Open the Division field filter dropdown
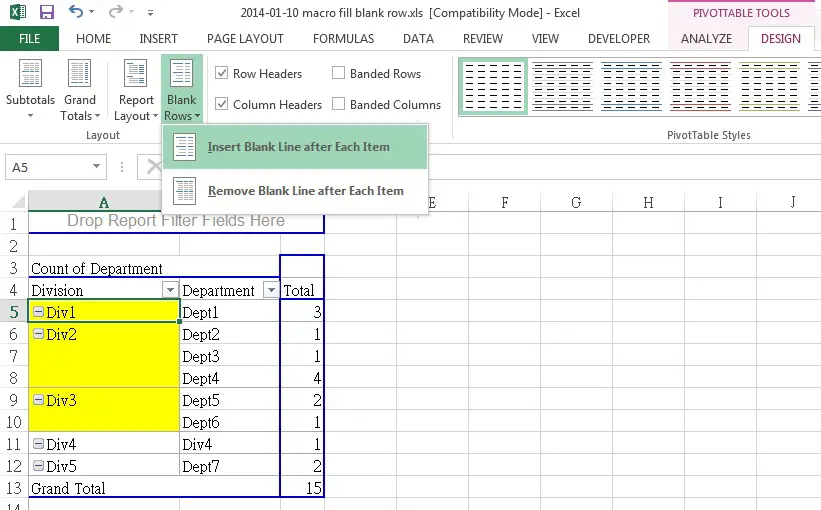This screenshot has width=821, height=510. pyautogui.click(x=170, y=290)
